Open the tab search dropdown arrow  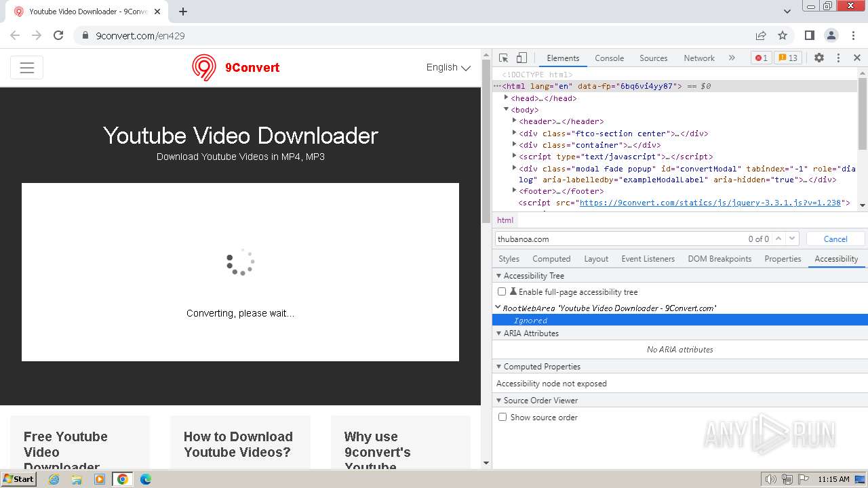[787, 12]
